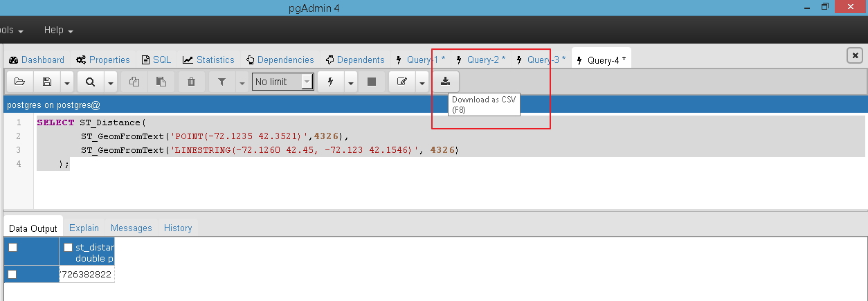Open the Help menu
This screenshot has height=301, width=868.
(x=59, y=30)
